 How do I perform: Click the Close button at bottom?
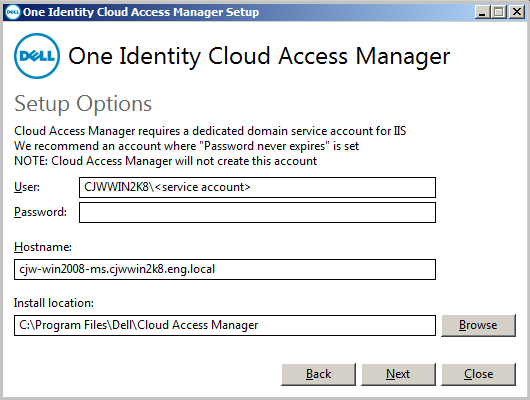[478, 374]
